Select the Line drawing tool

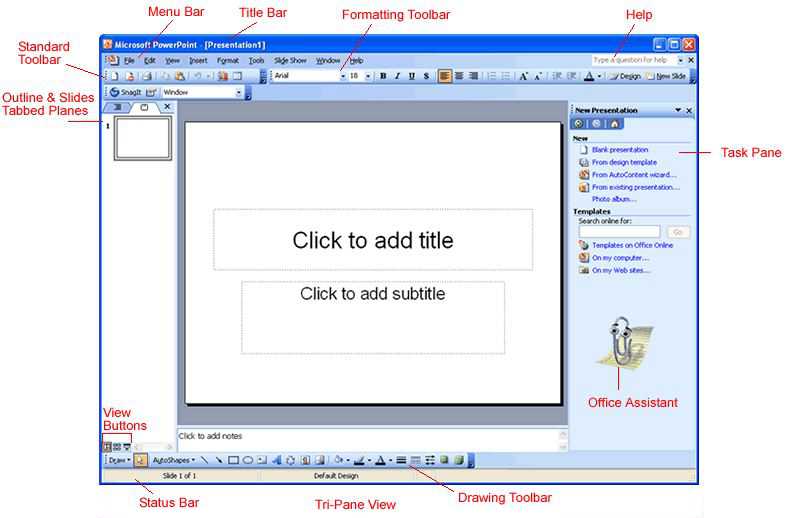pos(204,460)
